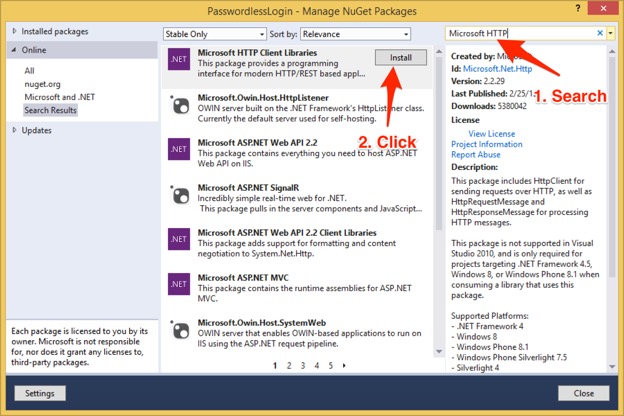Click the Close button at bottom right

coord(583,393)
